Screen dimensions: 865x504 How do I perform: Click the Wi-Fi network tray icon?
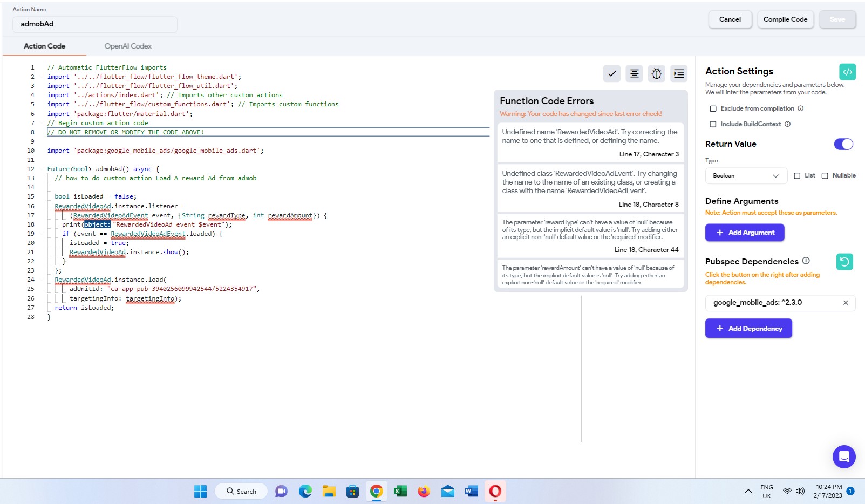coord(787,491)
